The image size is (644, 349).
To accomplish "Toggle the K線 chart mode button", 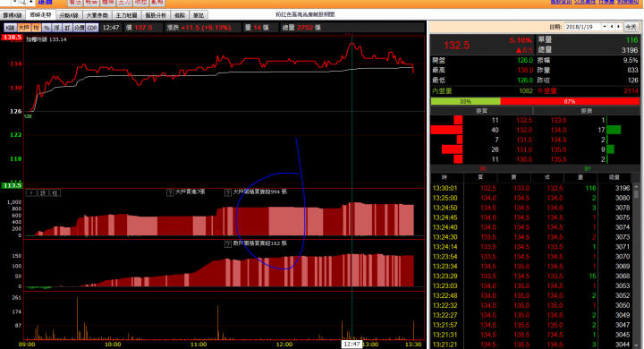I will pos(10,28).
